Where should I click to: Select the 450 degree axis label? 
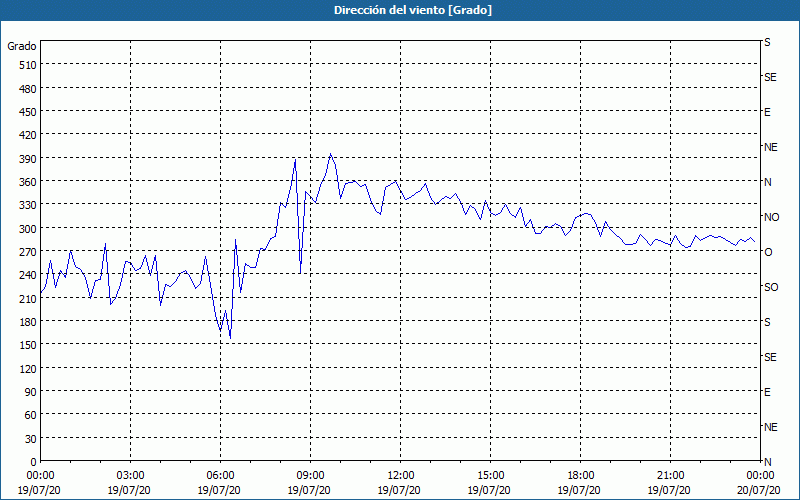[x=28, y=112]
